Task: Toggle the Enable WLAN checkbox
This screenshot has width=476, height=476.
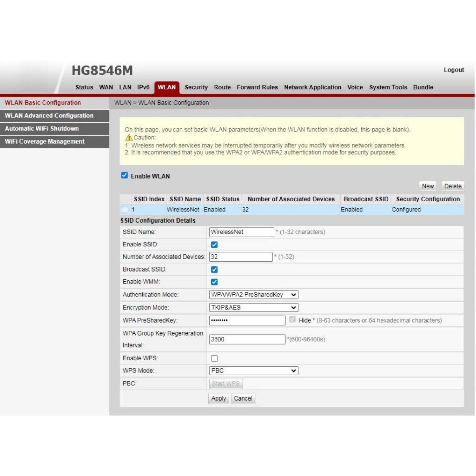Action: click(x=124, y=176)
